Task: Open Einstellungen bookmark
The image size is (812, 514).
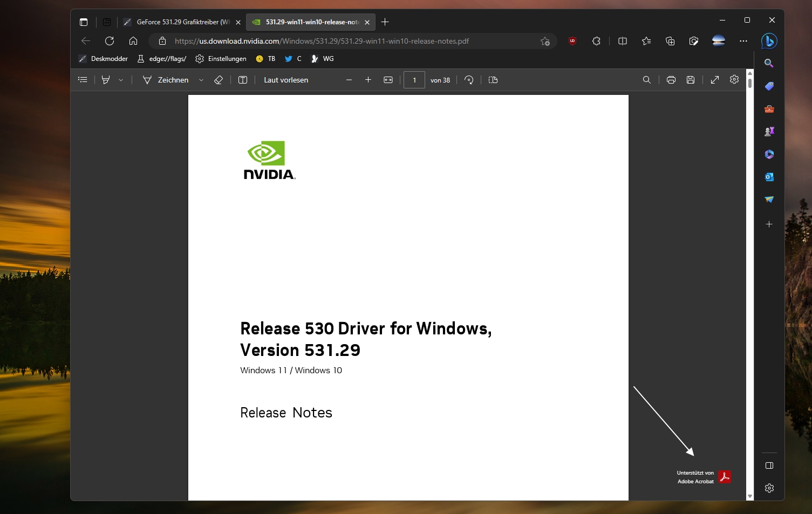Action: click(x=221, y=59)
